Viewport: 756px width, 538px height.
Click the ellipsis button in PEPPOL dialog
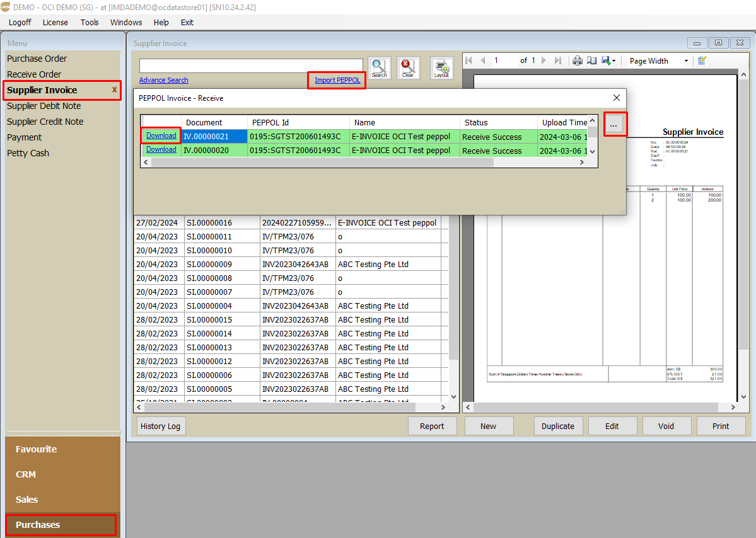(614, 125)
